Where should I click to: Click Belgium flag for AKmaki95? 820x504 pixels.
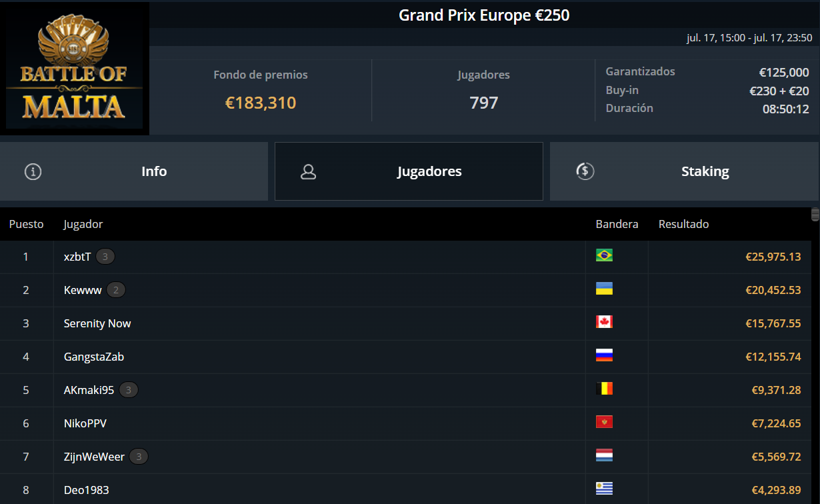(604, 389)
